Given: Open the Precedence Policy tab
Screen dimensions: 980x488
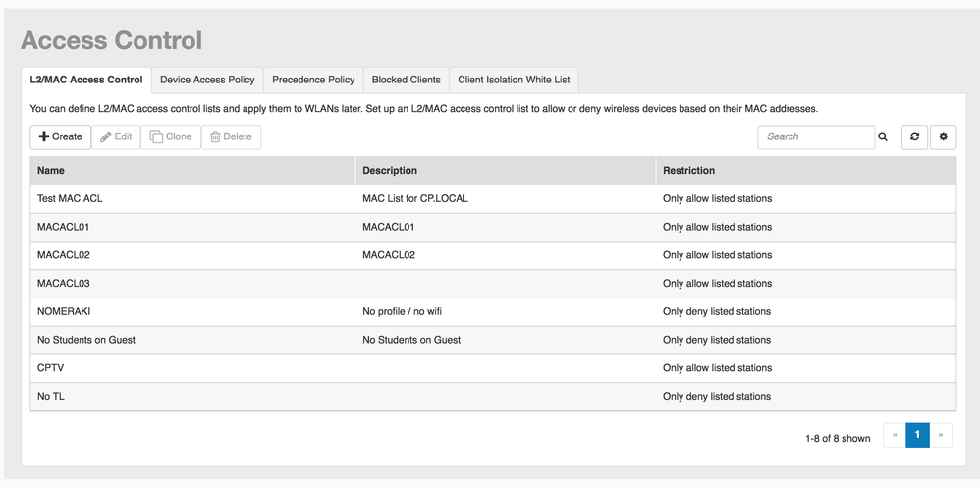Looking at the screenshot, I should (313, 80).
